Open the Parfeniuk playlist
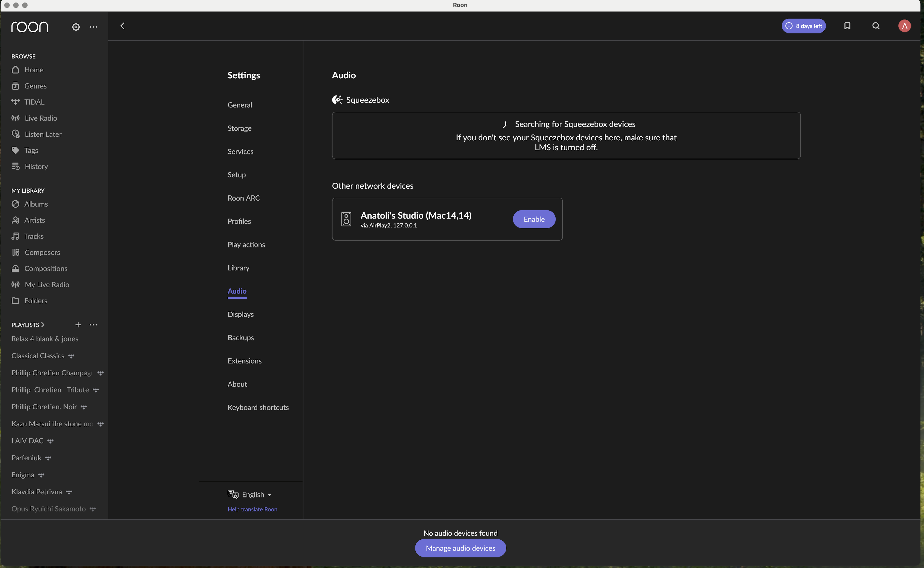924x568 pixels. 26,458
